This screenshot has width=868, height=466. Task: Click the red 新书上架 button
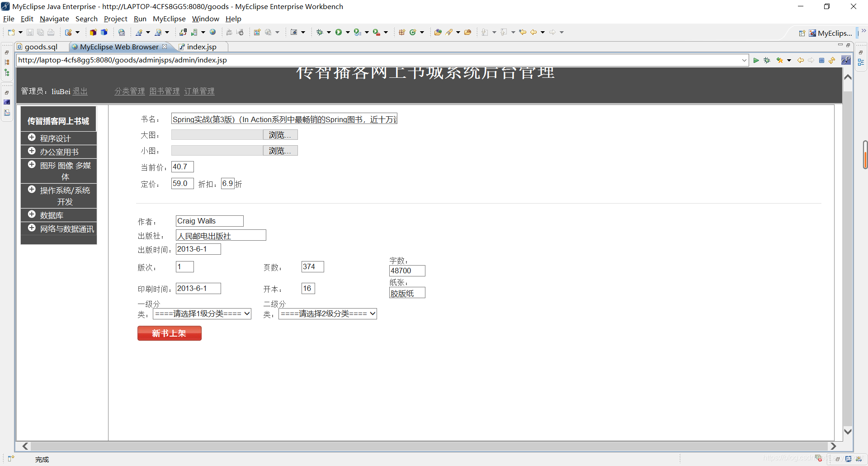click(x=170, y=333)
